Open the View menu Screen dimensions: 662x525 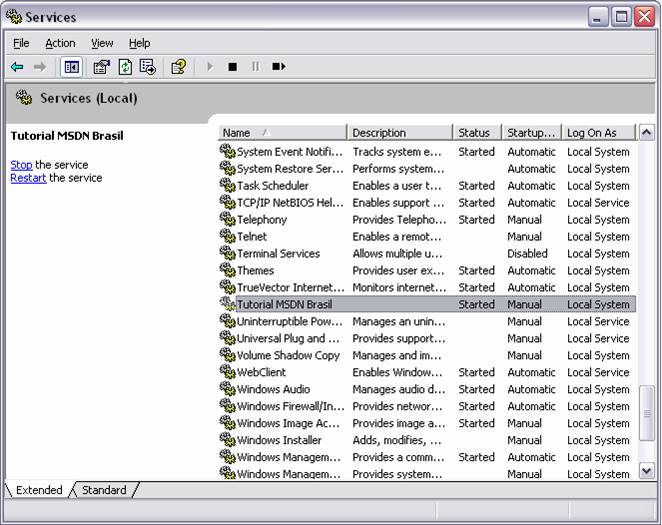coord(102,43)
